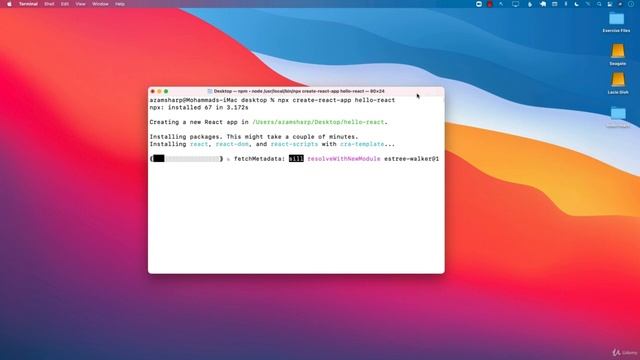
Task: Click the 'npx create-react-app hello-react' command text
Action: tap(336, 100)
